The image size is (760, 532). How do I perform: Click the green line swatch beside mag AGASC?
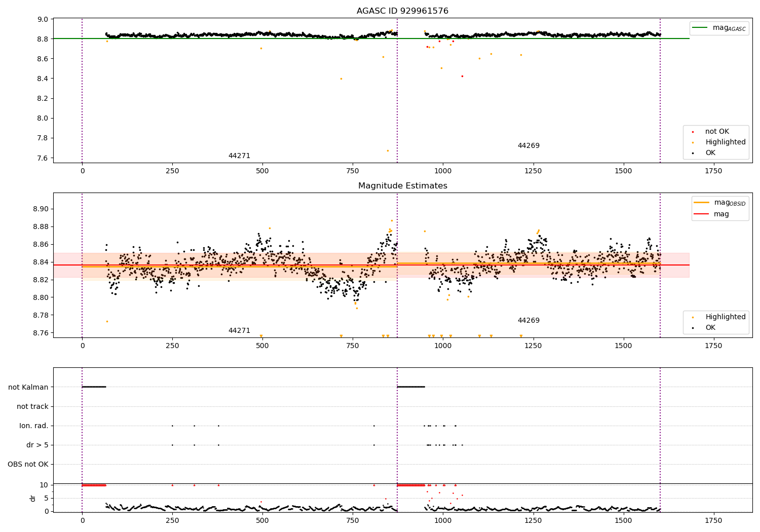click(x=700, y=27)
